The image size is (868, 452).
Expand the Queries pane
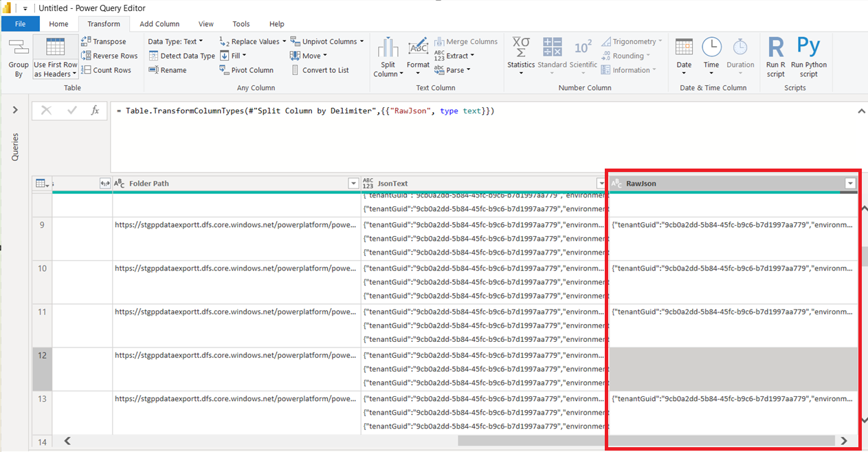(15, 111)
